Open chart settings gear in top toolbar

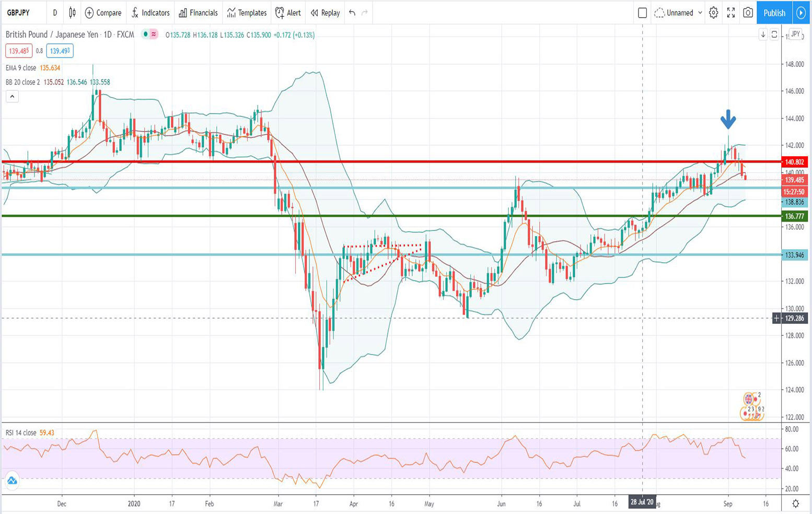(x=713, y=13)
